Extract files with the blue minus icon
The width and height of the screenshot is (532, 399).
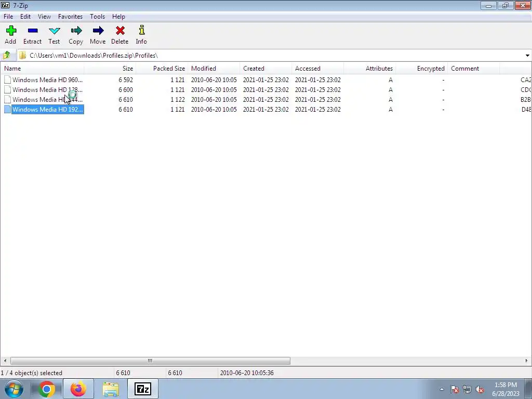[x=33, y=31]
